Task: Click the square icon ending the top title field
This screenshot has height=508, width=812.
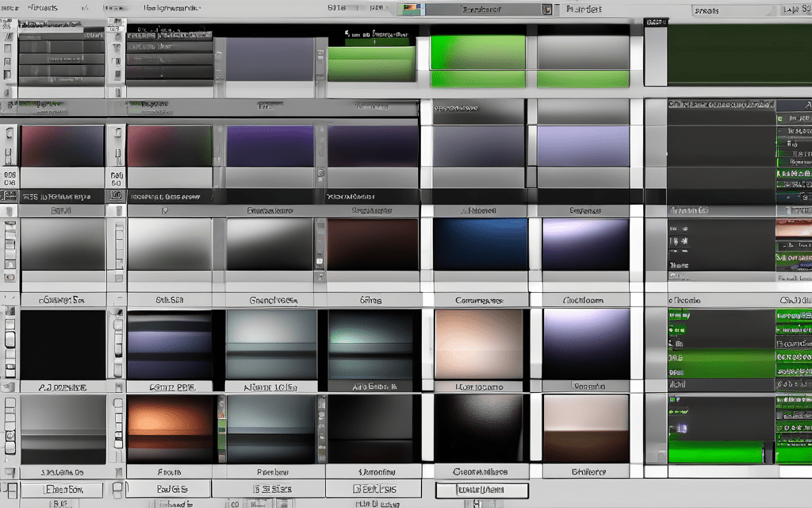Action: coord(546,10)
